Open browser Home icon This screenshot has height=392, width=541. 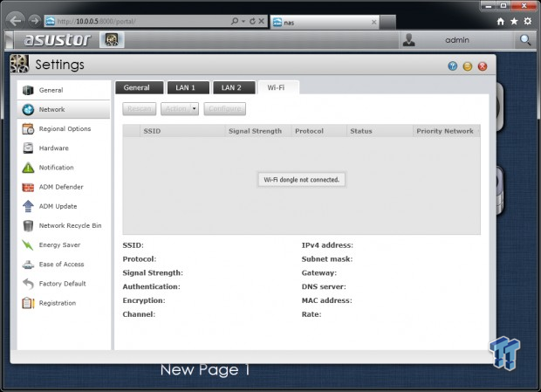(x=501, y=22)
